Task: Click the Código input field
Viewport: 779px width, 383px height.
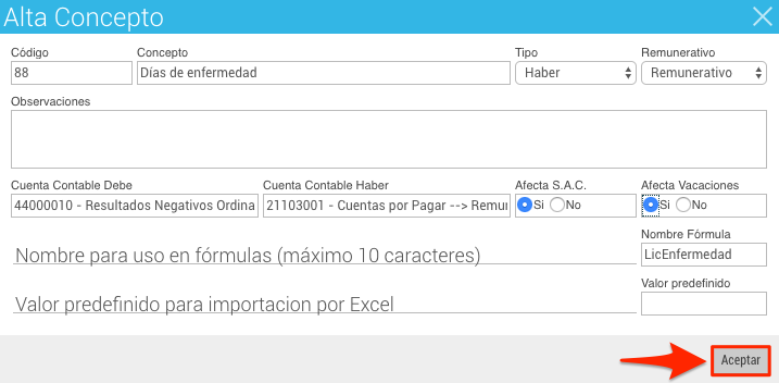Action: click(72, 73)
